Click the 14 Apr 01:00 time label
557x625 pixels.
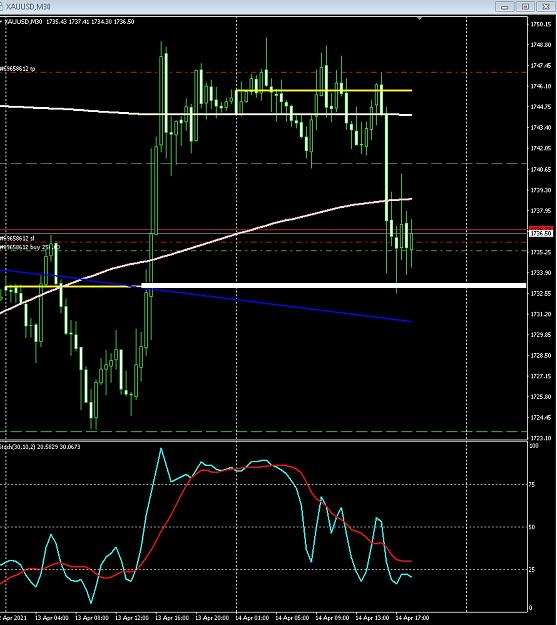click(x=252, y=618)
